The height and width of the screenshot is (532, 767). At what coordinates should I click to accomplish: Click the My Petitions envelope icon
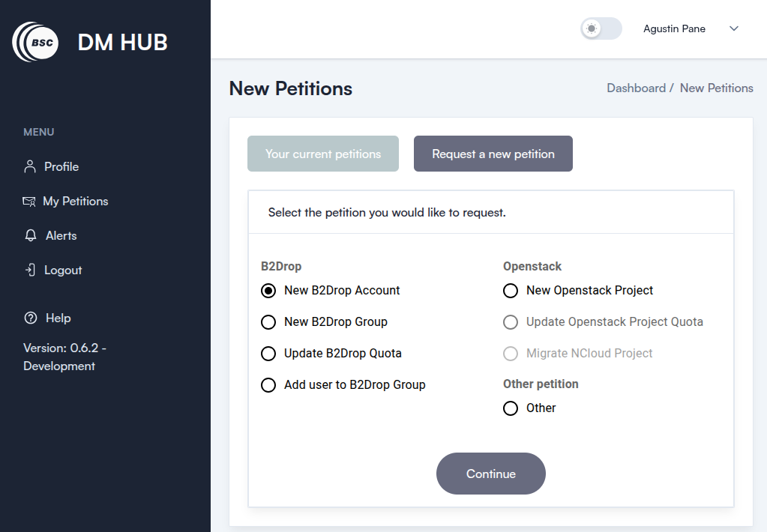pyautogui.click(x=28, y=202)
